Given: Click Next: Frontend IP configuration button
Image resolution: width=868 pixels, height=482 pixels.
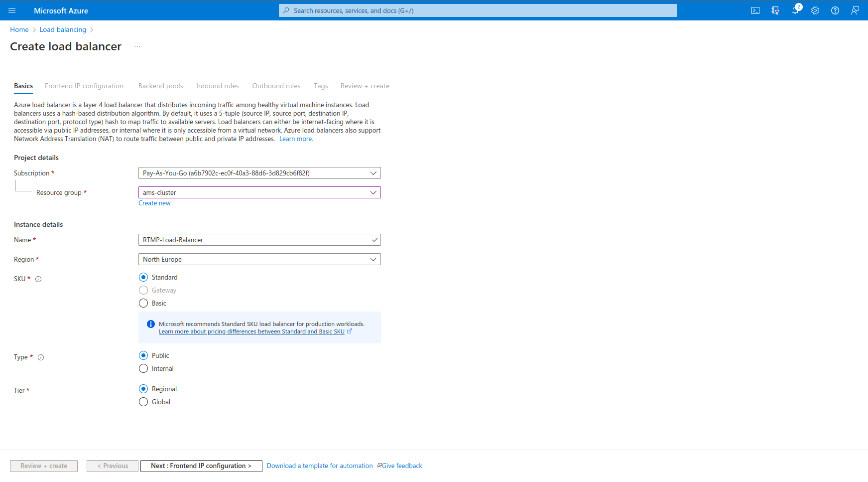Looking at the screenshot, I should (201, 466).
